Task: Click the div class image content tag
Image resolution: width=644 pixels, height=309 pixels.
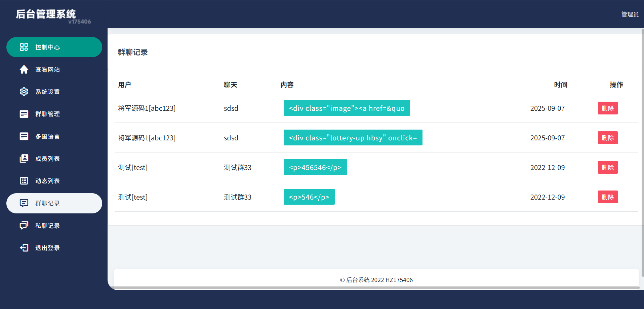Action: pos(347,108)
